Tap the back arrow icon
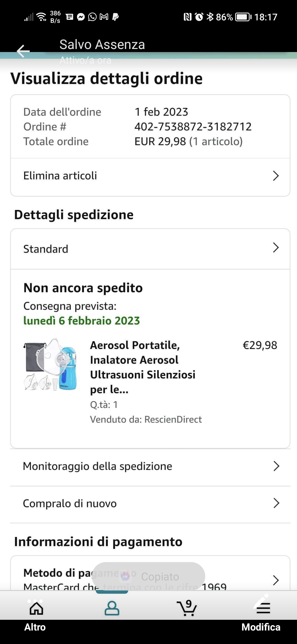 tap(23, 51)
